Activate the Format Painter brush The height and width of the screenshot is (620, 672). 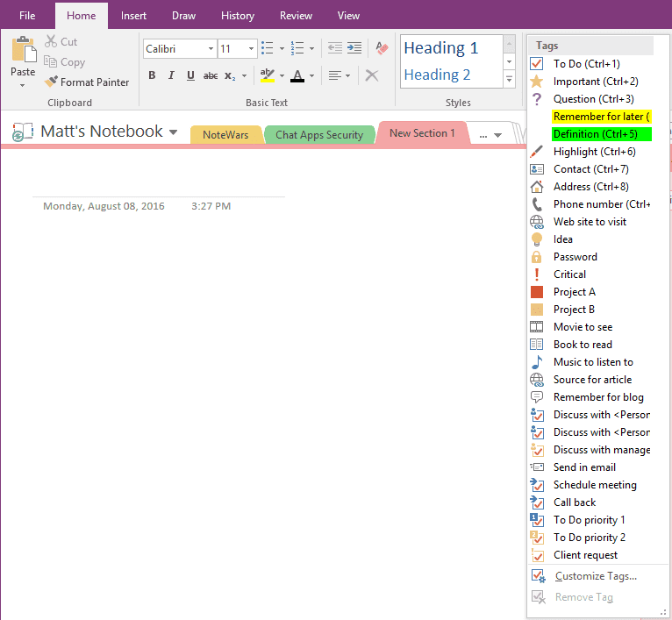(x=51, y=82)
